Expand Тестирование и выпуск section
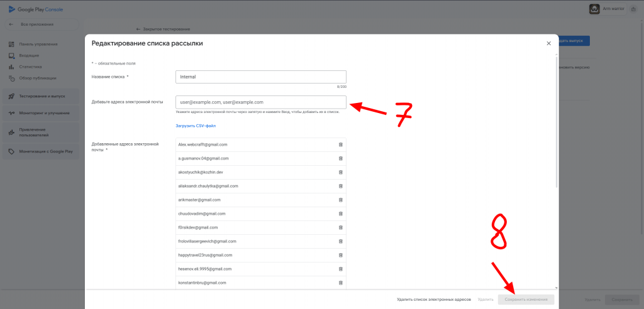This screenshot has height=309, width=644. (40, 96)
